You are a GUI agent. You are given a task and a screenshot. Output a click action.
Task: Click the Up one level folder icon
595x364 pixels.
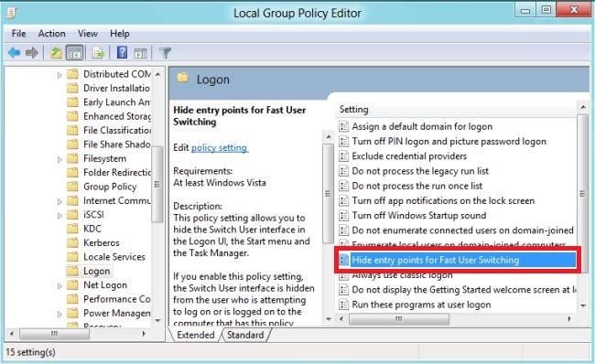click(56, 52)
